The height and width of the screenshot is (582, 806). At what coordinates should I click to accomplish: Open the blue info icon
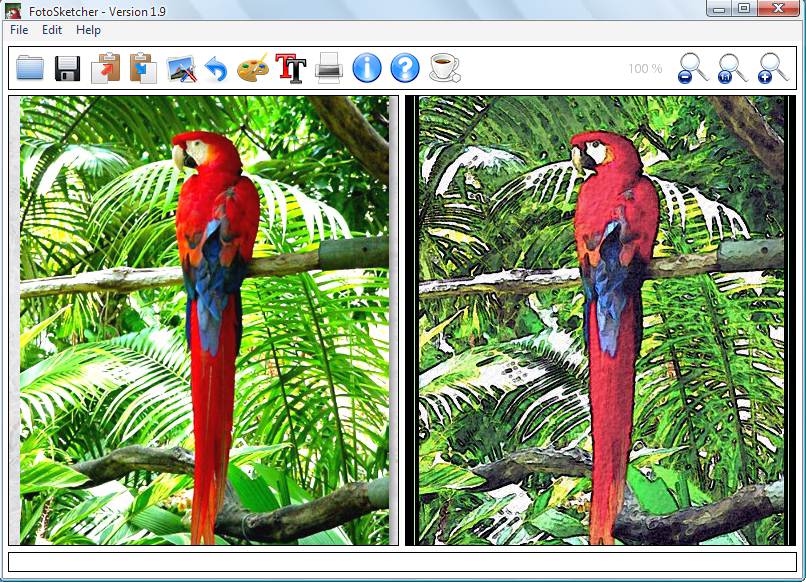[x=367, y=67]
